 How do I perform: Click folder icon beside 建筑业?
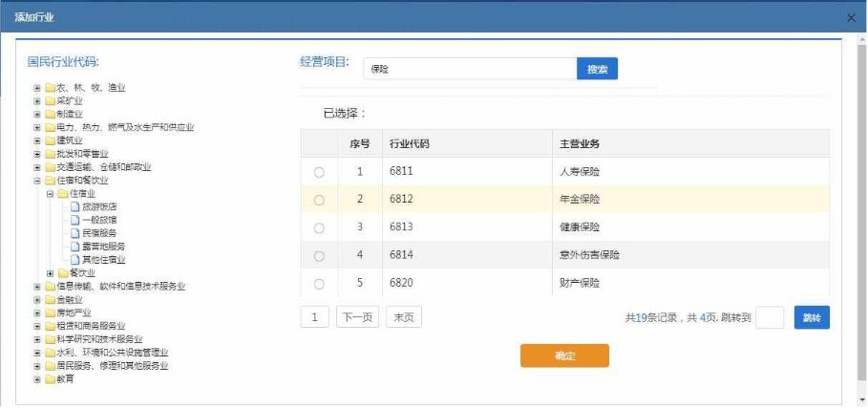[x=51, y=140]
